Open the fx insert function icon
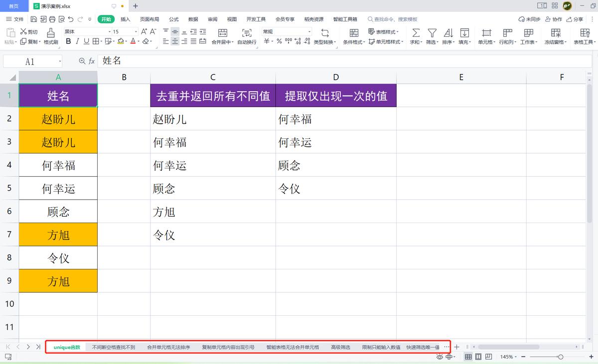This screenshot has height=364, width=598. [92, 61]
